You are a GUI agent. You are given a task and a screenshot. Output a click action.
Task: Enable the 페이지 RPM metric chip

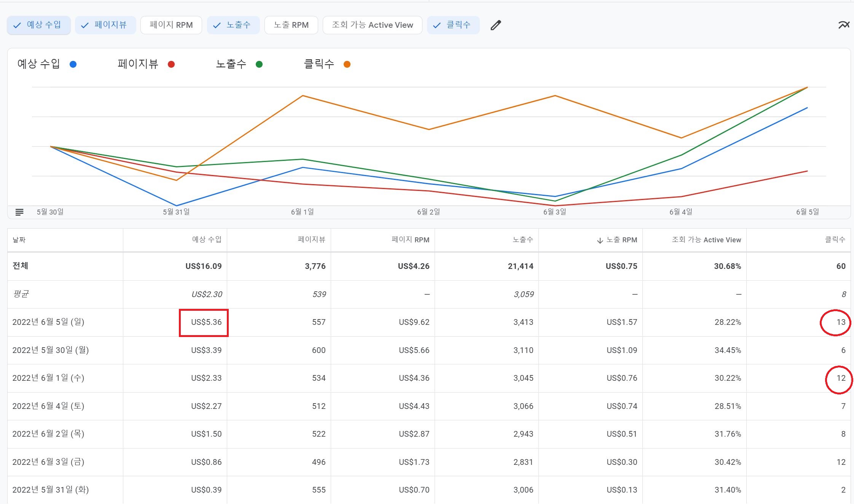point(171,25)
